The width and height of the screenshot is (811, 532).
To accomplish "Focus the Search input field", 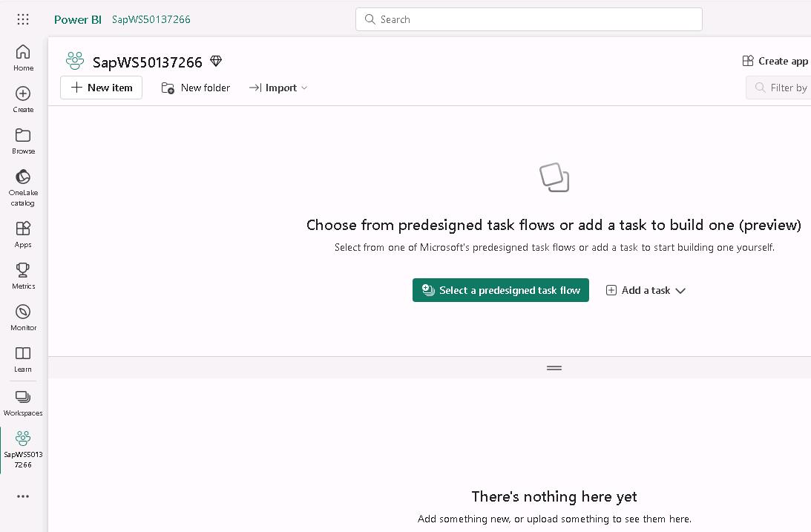I will [528, 19].
